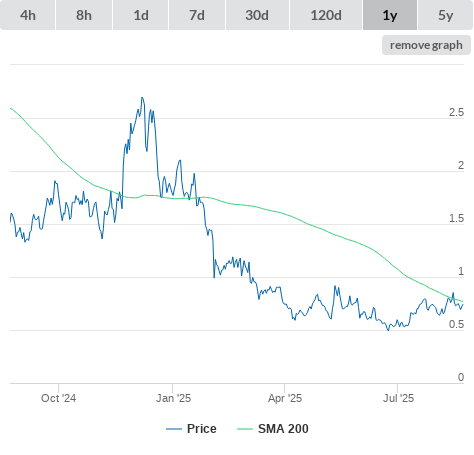The image size is (474, 455).
Task: Click the Oct '24 axis marker
Action: point(59,398)
